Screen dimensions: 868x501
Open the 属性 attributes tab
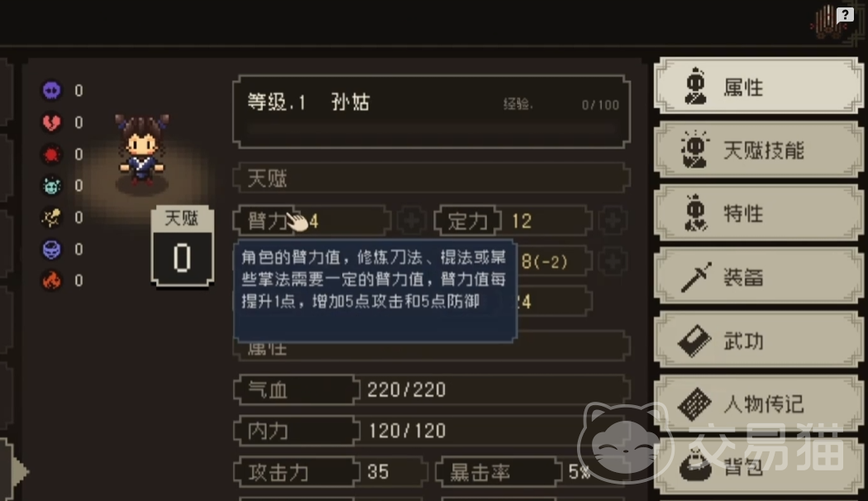(758, 86)
